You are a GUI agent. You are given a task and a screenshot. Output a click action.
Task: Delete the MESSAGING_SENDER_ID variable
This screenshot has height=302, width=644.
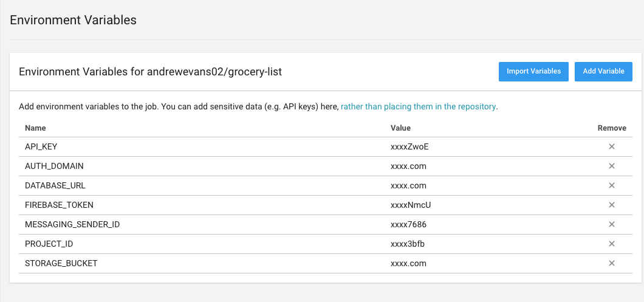[x=612, y=224]
